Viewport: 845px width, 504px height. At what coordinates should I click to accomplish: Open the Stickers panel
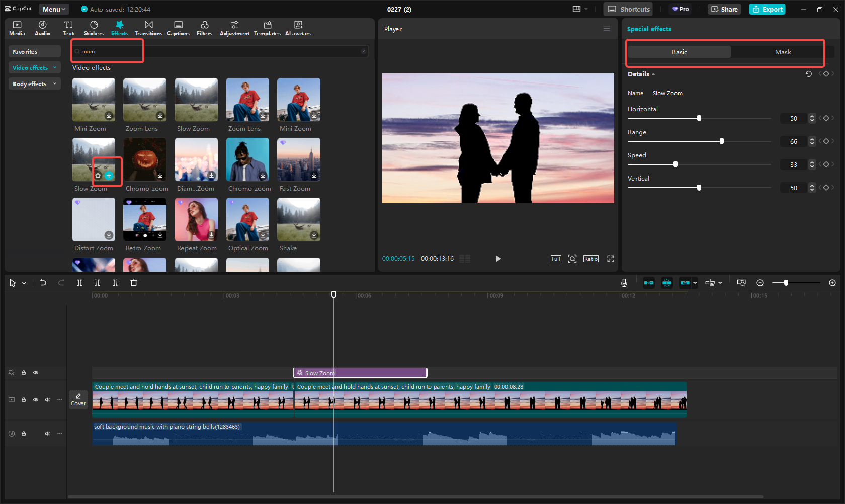(x=94, y=28)
